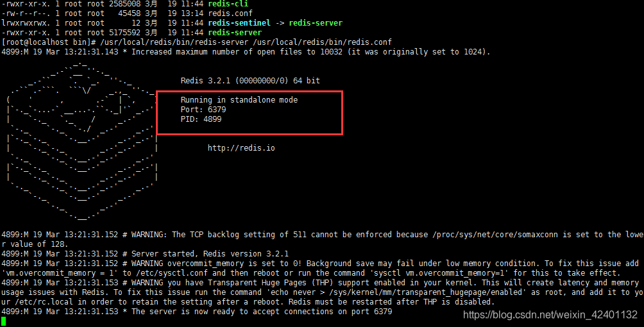Click the 'PID: 4899' line
The height and width of the screenshot is (327, 644).
[x=201, y=119]
